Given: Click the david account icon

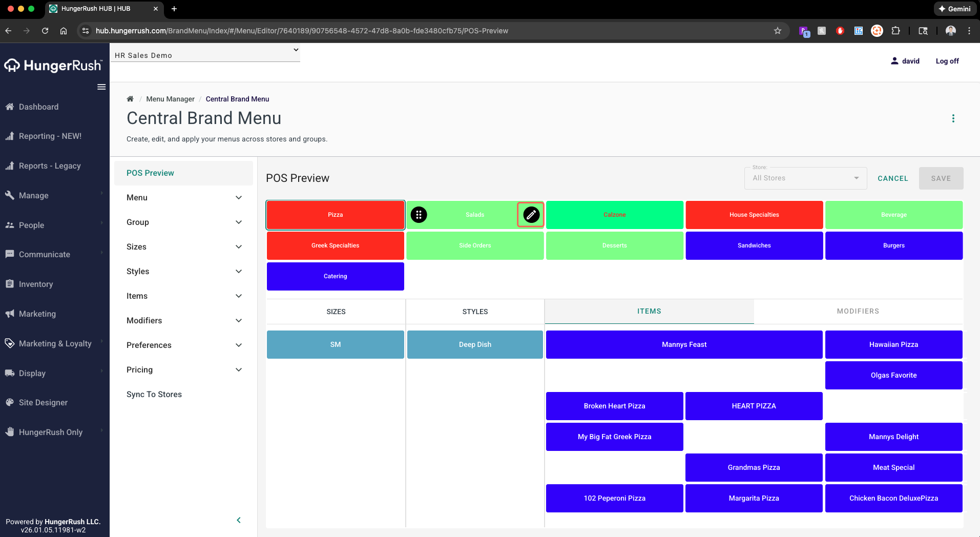Looking at the screenshot, I should coord(894,61).
